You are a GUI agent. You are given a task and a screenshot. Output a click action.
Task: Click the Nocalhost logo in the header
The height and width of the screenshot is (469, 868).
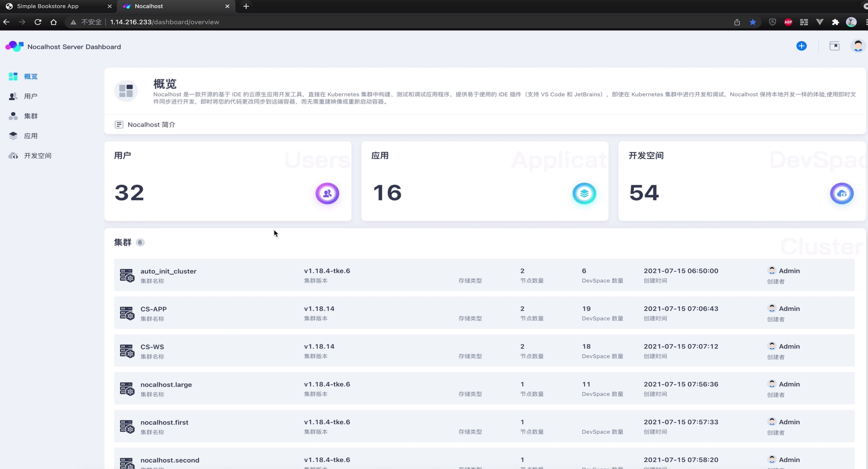[x=14, y=47]
